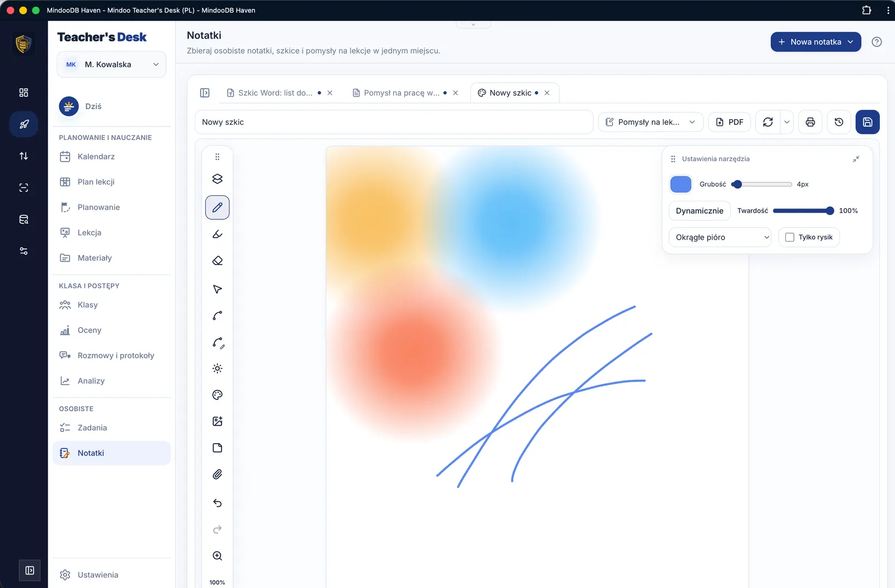Image resolution: width=895 pixels, height=588 pixels.
Task: Click the attachment paperclip icon
Action: (218, 474)
